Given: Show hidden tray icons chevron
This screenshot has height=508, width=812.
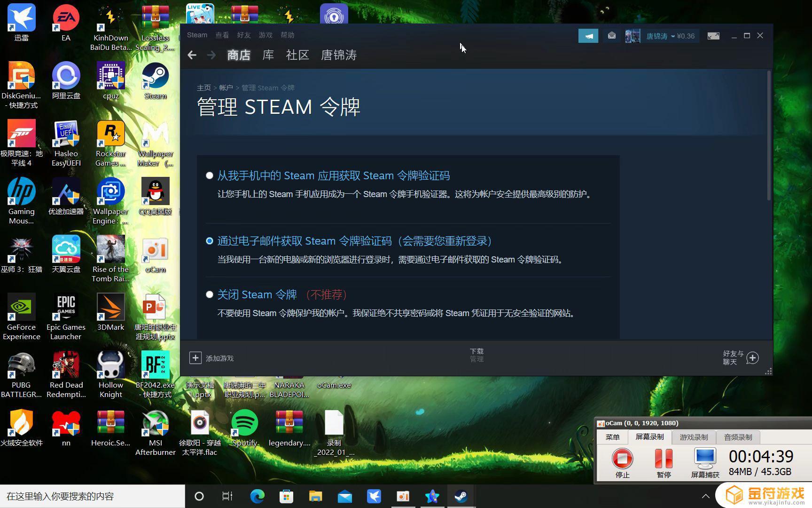Looking at the screenshot, I should (705, 496).
